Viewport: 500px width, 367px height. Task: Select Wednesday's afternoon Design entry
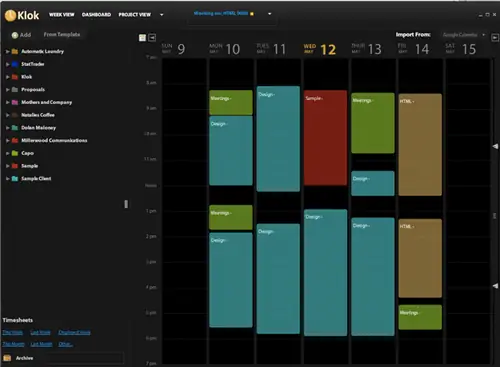coord(325,272)
